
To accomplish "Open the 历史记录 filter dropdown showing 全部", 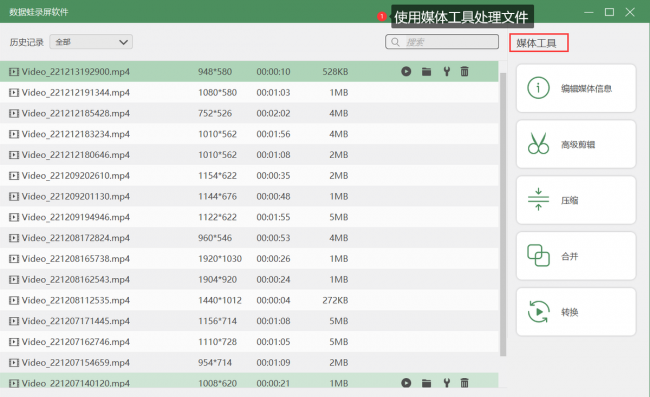I will [x=91, y=42].
